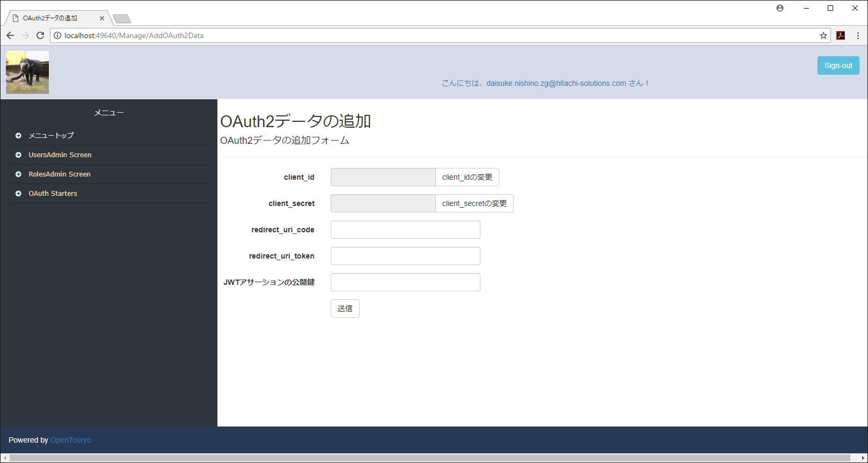This screenshot has height=463, width=868.
Task: Open the Adobe Acrobat extension icon
Action: coord(841,35)
